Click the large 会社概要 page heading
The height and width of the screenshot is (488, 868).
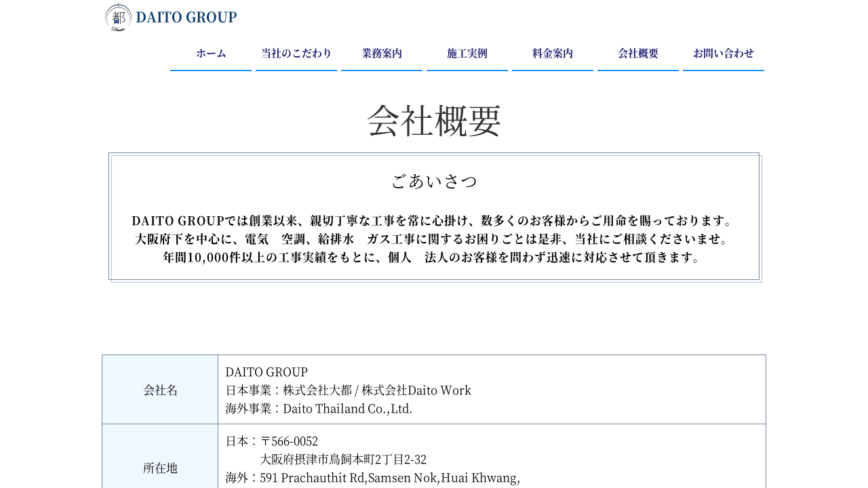click(x=434, y=121)
